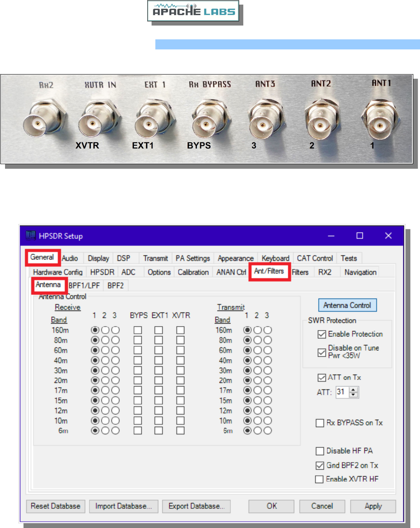420x528 pixels.
Task: Select the General tab
Action: tap(42, 257)
